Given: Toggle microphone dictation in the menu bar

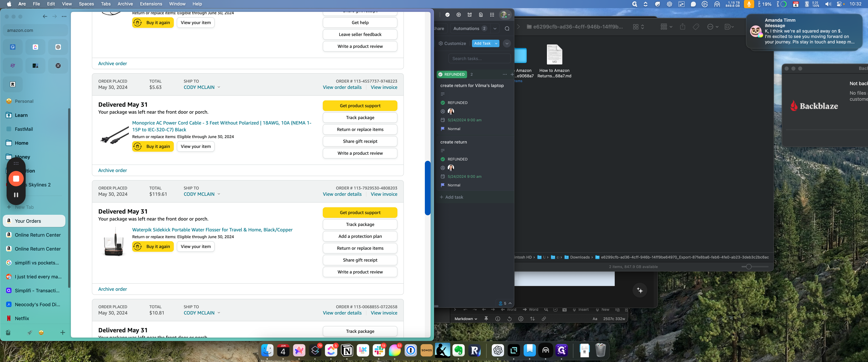Looking at the screenshot, I should pos(749,4).
